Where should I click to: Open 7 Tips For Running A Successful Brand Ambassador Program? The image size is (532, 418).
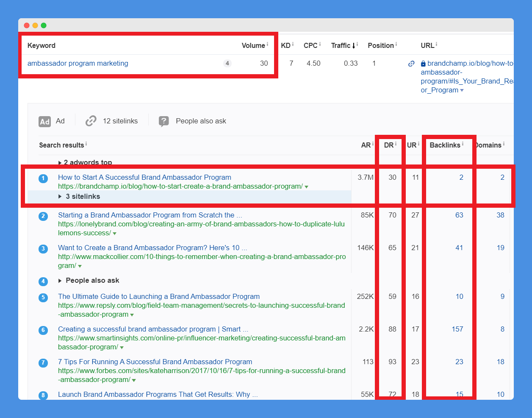click(x=155, y=362)
